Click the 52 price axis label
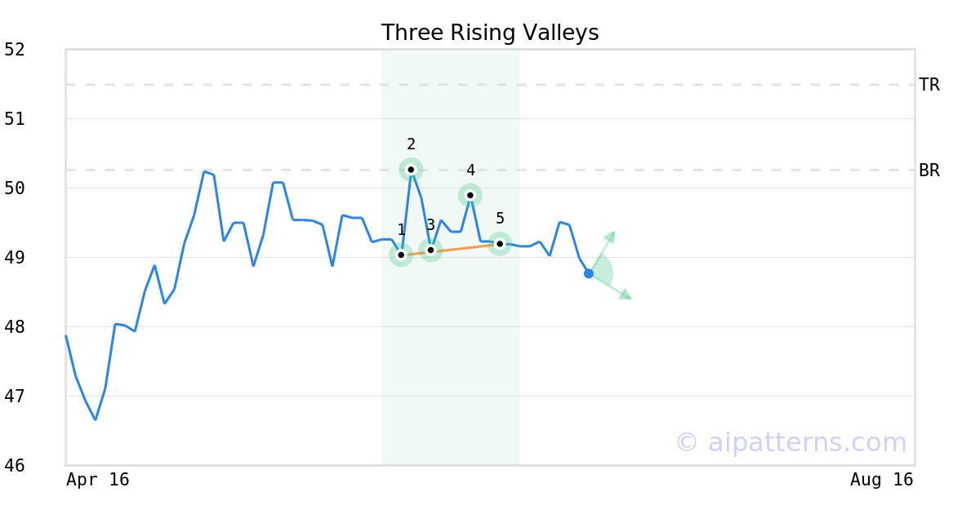This screenshot has height=514, width=980. pos(15,50)
